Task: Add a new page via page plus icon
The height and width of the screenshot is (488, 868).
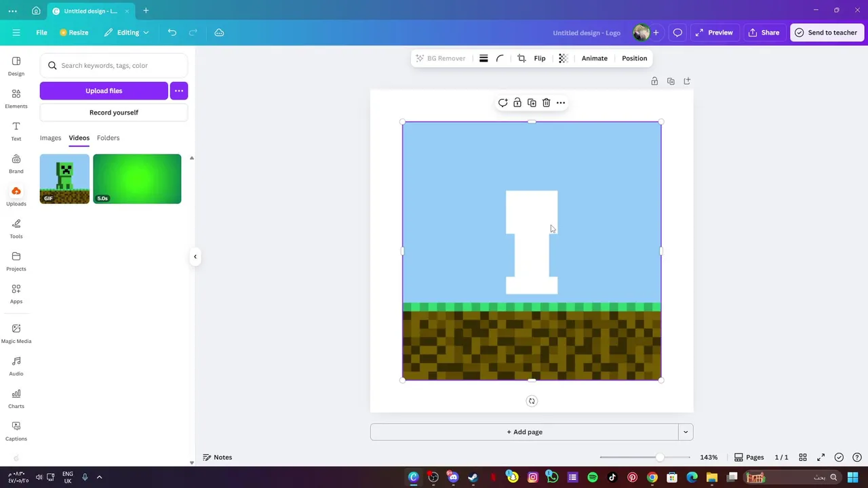Action: click(x=687, y=81)
